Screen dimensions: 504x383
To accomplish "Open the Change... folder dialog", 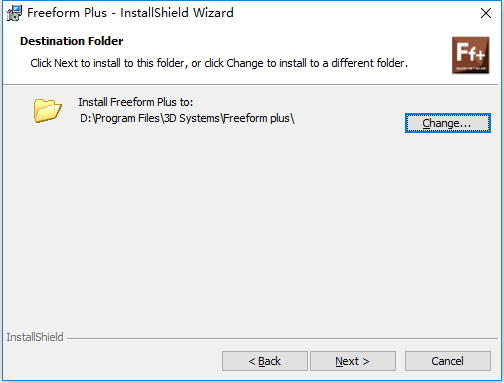I will coord(448,123).
